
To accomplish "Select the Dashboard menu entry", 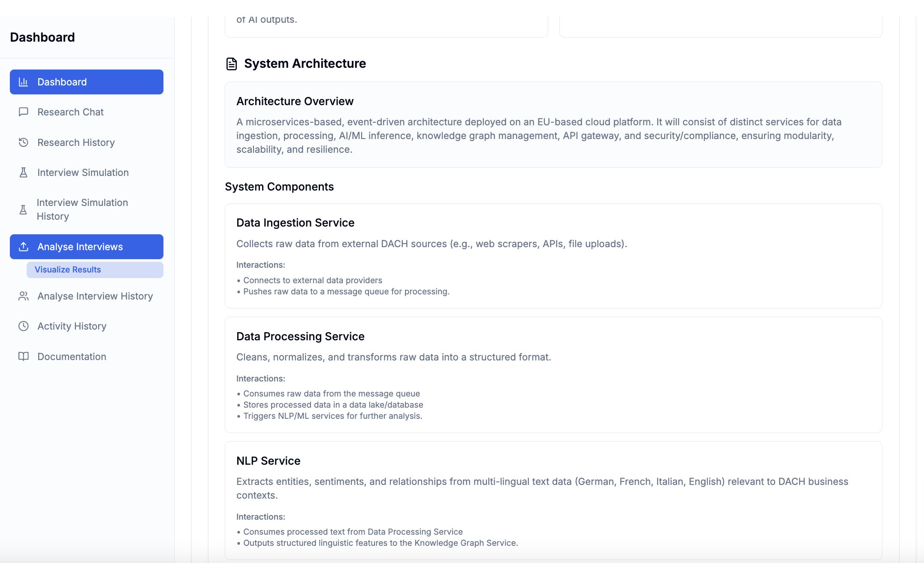I will [x=62, y=82].
